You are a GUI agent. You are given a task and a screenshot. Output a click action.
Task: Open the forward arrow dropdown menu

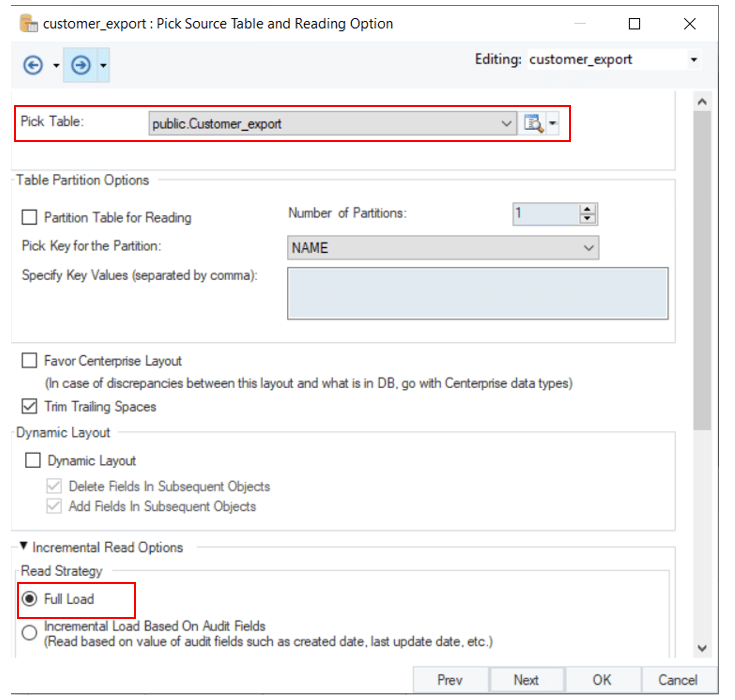(x=103, y=65)
